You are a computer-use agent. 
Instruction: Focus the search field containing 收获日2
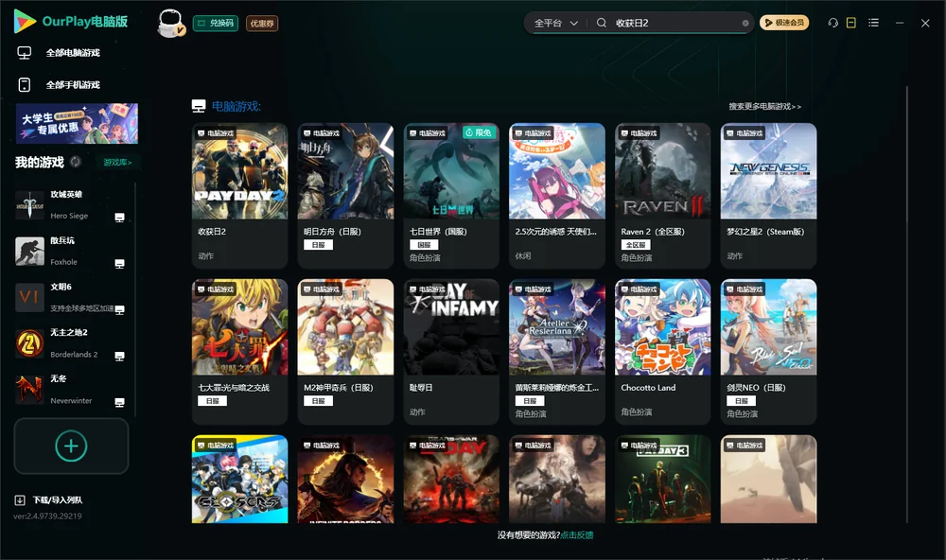click(675, 23)
